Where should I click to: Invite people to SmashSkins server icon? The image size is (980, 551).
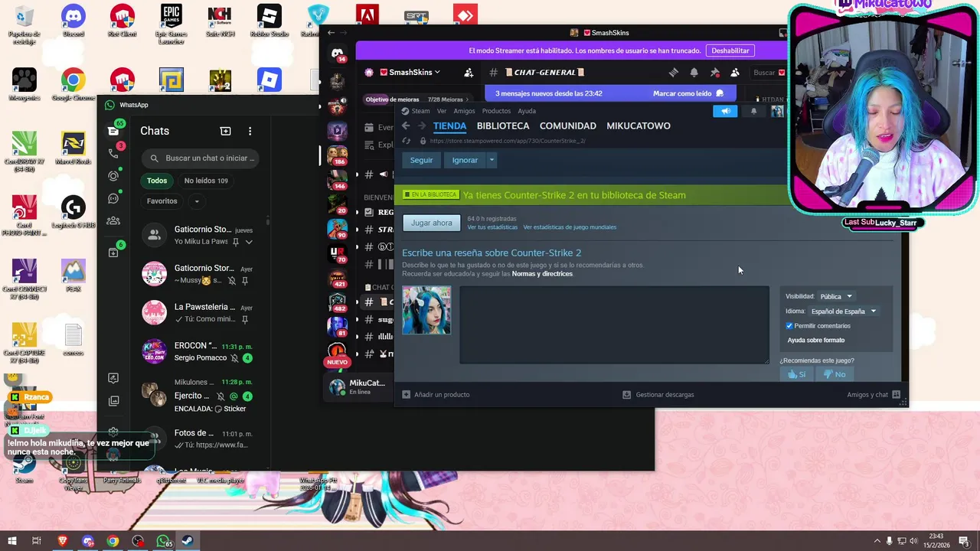point(469,73)
